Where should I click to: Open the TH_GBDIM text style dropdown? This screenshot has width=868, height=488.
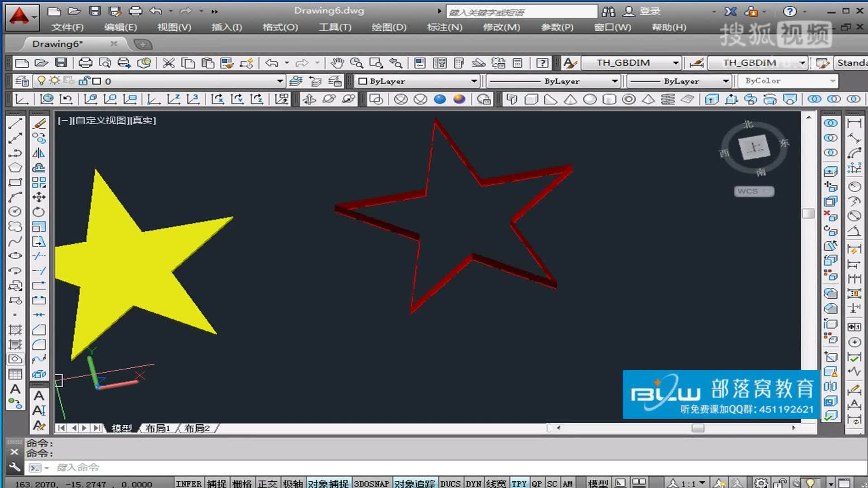675,63
